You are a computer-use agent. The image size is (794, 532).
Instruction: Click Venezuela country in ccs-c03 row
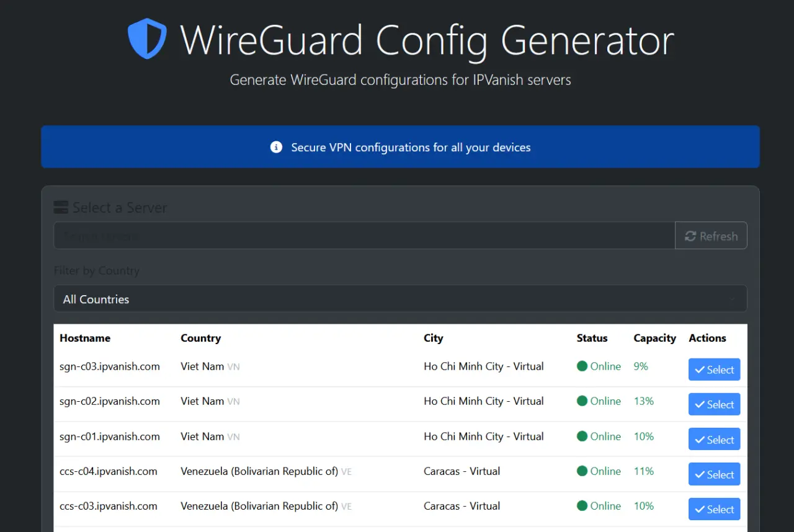[259, 506]
